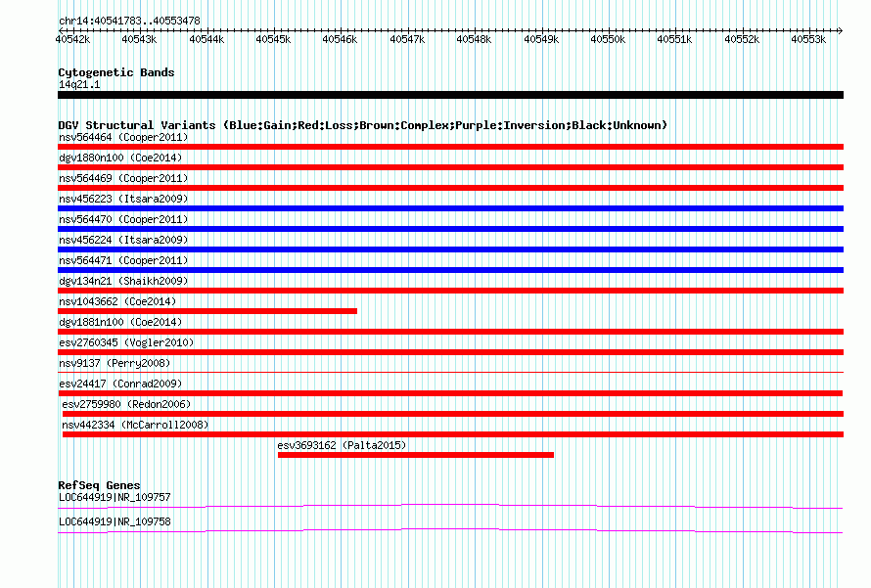Viewport: 871px width, 588px height.
Task: Click the red bar under esv24417 (Conrad2009)
Action: [450, 393]
